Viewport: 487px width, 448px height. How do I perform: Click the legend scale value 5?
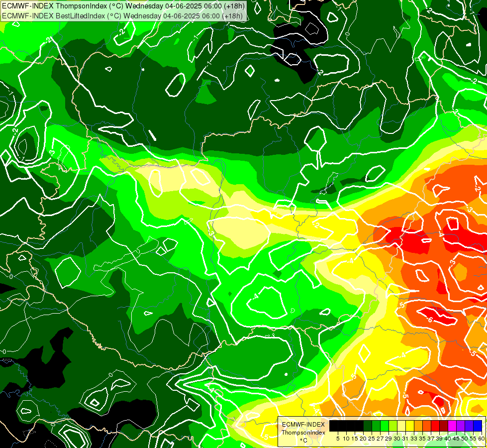pos(338,439)
